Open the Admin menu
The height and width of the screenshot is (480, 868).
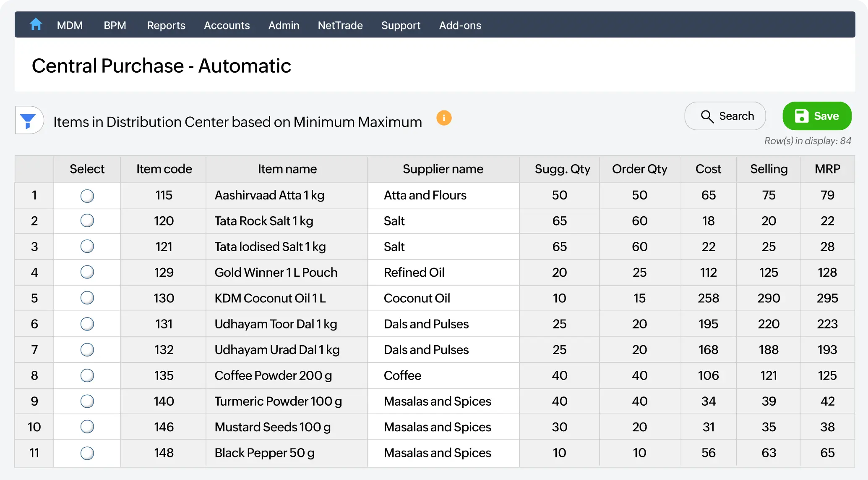pyautogui.click(x=284, y=25)
